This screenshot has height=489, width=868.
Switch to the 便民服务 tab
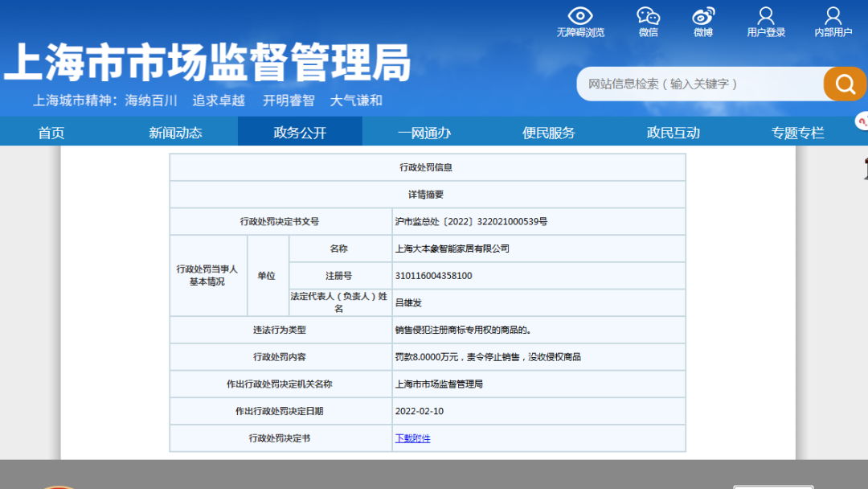point(549,133)
